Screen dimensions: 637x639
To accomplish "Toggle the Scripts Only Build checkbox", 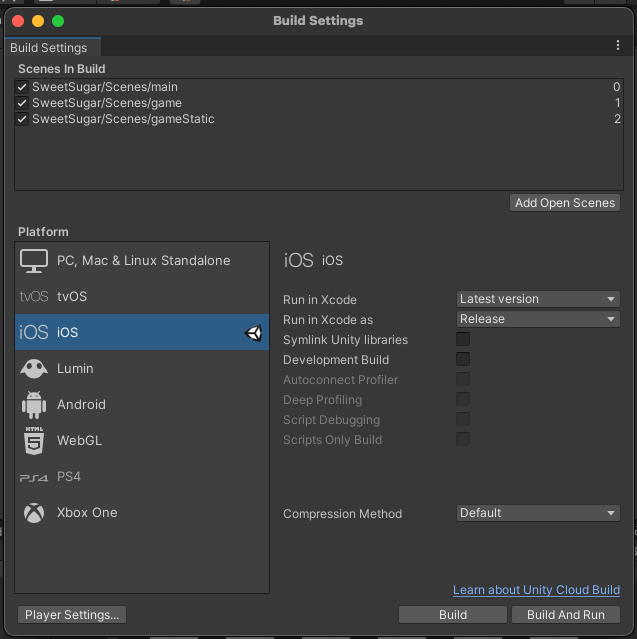I will point(463,439).
